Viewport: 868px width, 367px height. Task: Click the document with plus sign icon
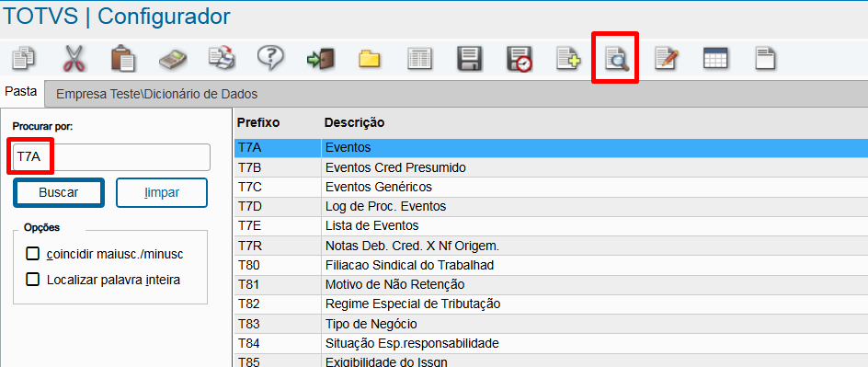point(568,58)
